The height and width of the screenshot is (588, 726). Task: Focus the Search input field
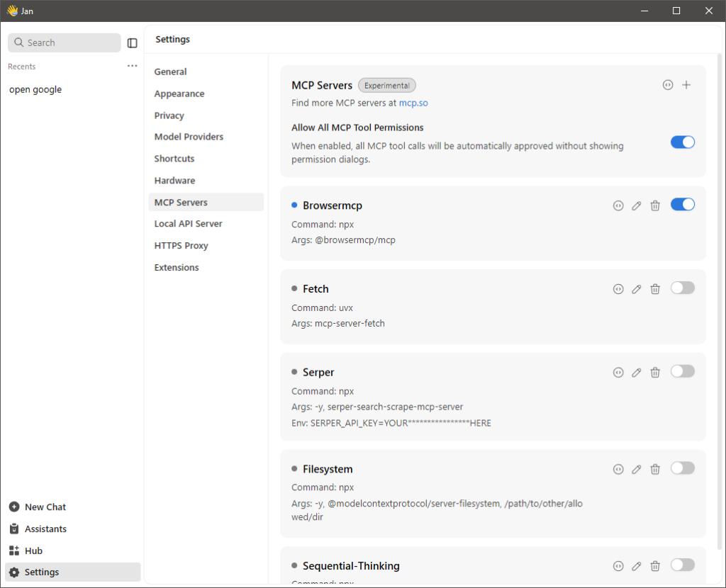point(65,43)
